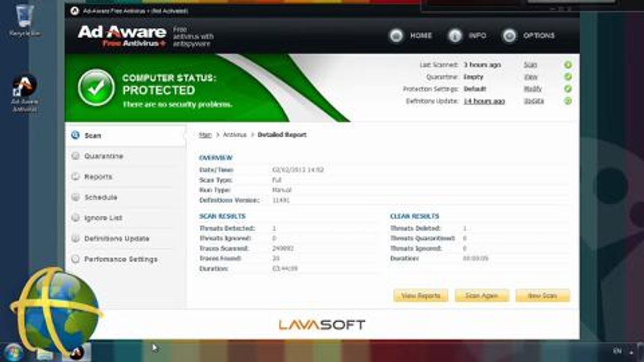The image size is (644, 362).
Task: Click the green status icon for Definitions Update
Action: point(568,101)
